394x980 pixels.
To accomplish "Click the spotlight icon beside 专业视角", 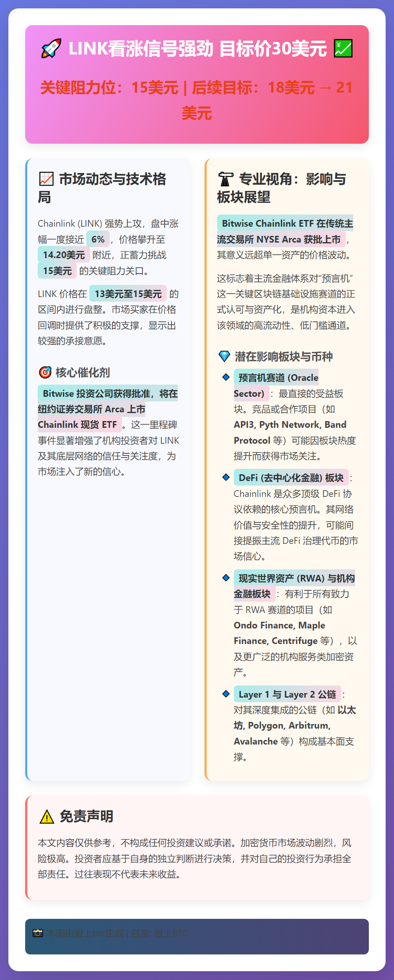I will click(226, 179).
